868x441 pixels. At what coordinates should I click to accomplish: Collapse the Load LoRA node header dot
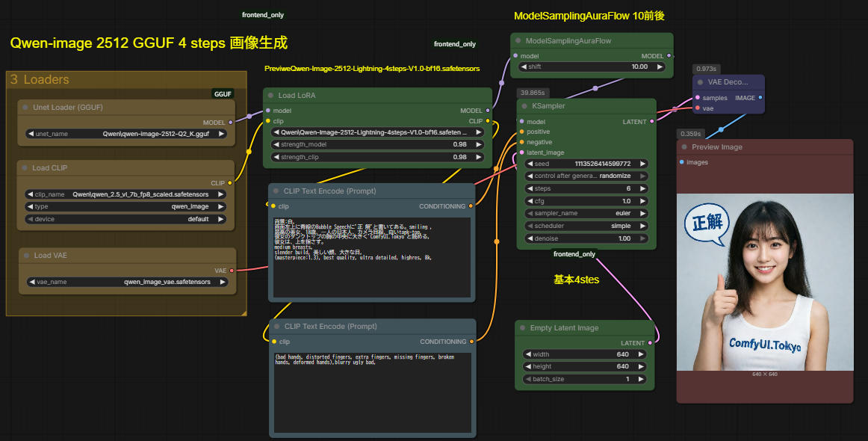click(270, 96)
